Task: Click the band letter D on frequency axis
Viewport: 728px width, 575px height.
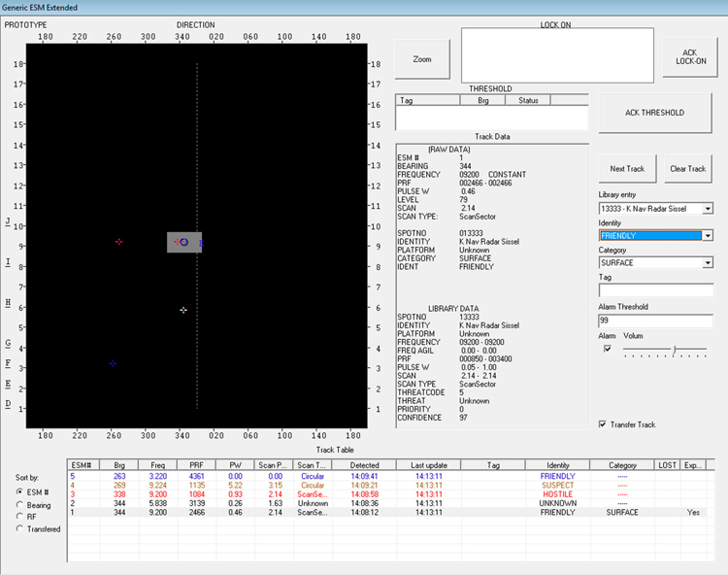Action: tap(8, 404)
